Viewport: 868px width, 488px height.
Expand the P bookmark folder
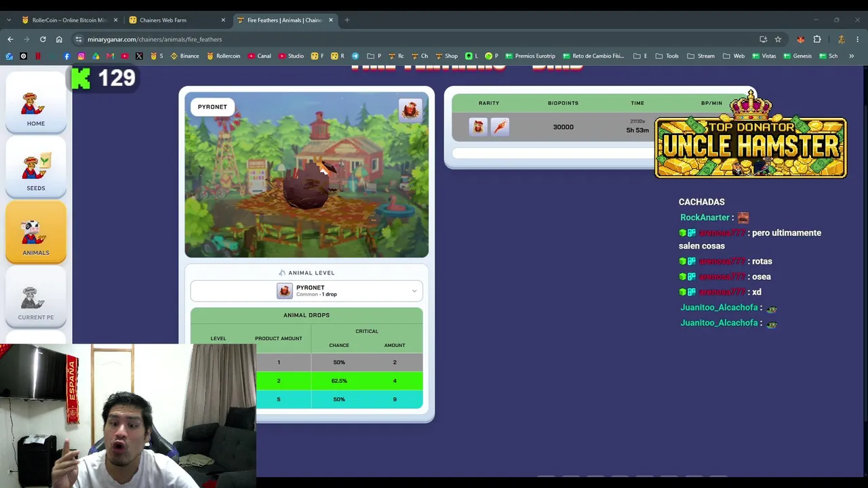374,56
